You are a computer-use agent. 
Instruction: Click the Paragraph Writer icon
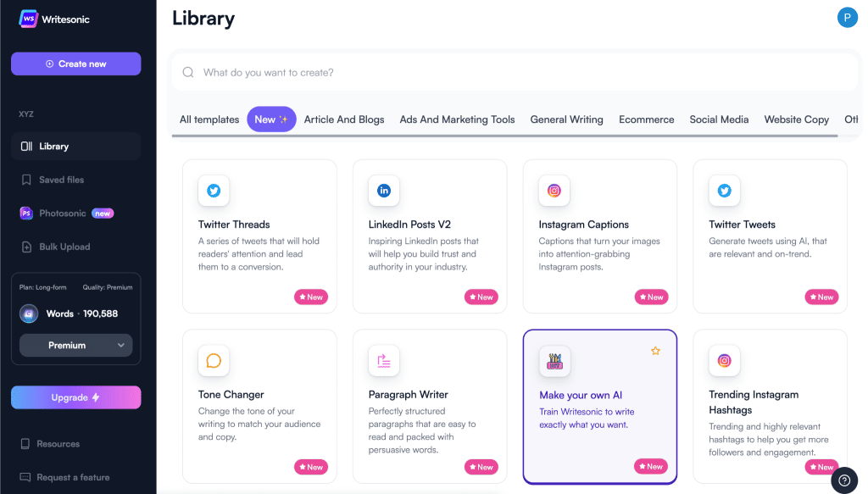(x=384, y=361)
